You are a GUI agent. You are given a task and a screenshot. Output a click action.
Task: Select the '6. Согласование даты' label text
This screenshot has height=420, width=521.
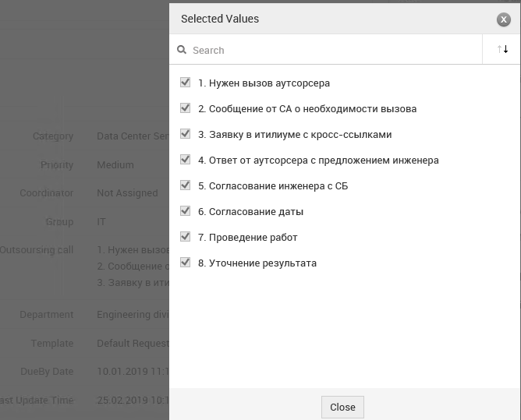click(x=250, y=211)
